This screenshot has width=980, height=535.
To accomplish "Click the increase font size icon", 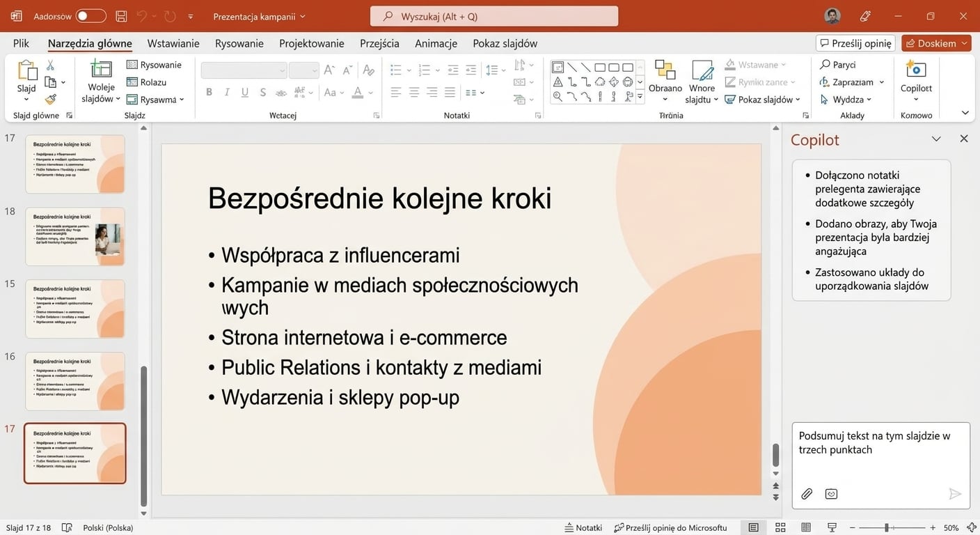I will pos(330,70).
